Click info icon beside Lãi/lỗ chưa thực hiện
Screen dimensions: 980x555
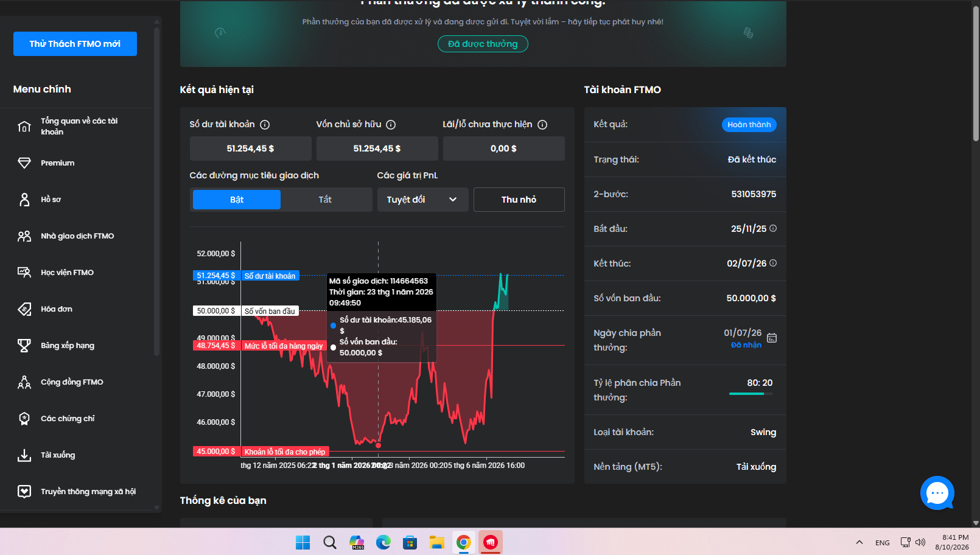542,125
